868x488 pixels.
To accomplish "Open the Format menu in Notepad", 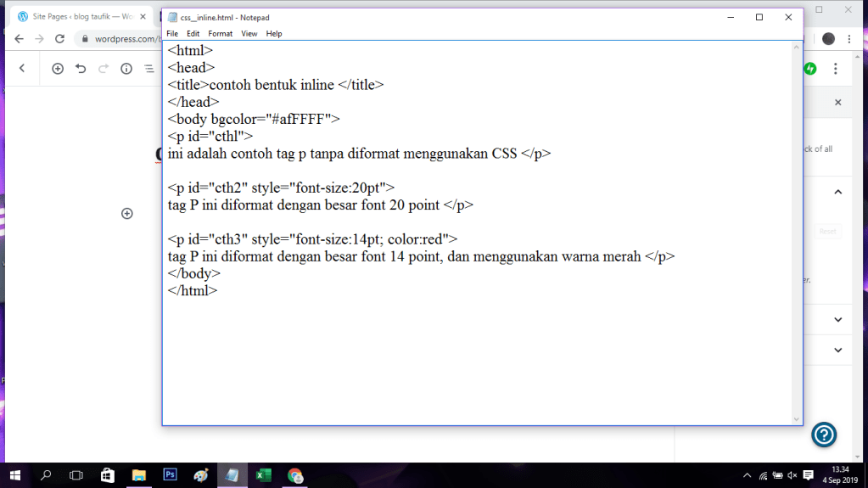I will pos(220,34).
